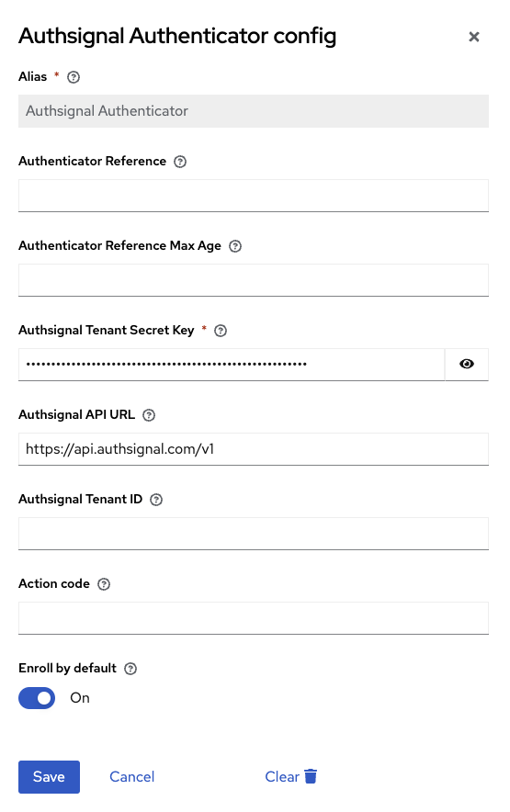Viewport: 510px width, 812px height.
Task: Open the Authsignal Tenant ID help icon
Action: coord(156,499)
